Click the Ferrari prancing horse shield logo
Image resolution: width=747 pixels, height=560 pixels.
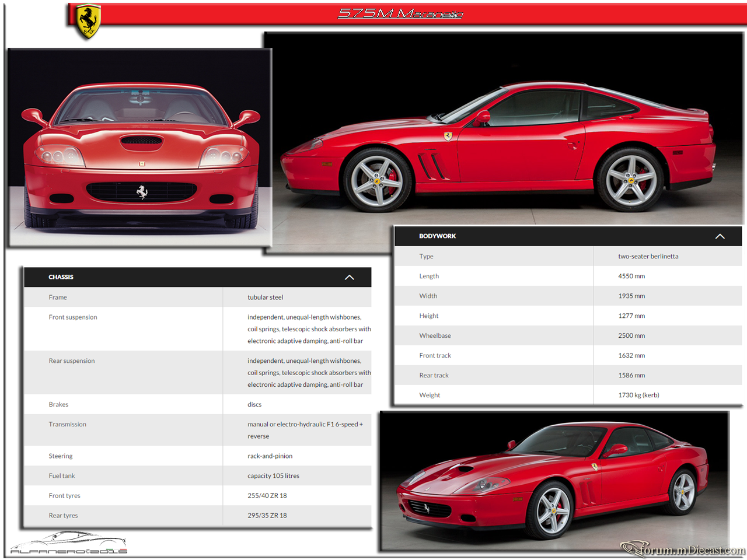click(x=89, y=22)
